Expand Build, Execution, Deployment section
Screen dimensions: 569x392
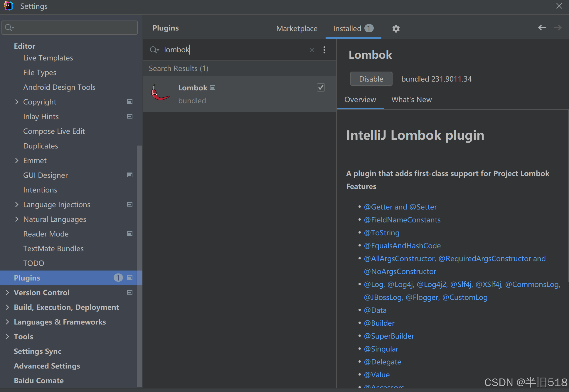click(x=7, y=307)
